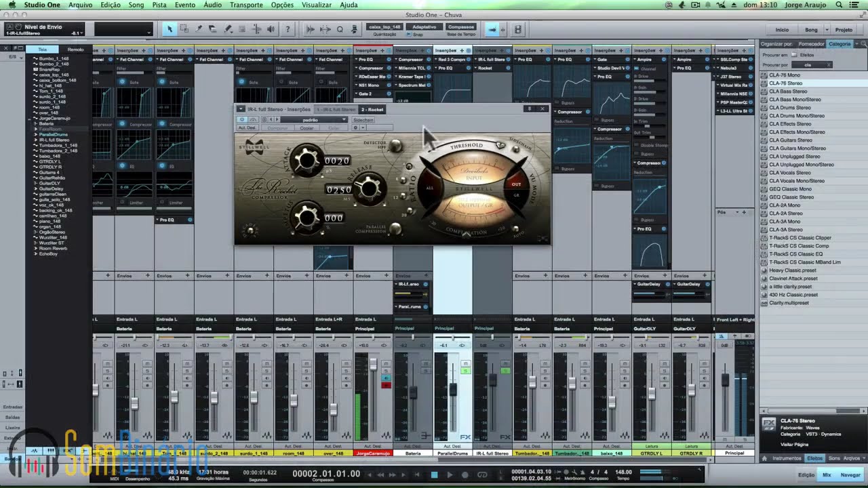Add a send on GTRDLY L channel
The width and height of the screenshot is (868, 488).
[x=665, y=276]
